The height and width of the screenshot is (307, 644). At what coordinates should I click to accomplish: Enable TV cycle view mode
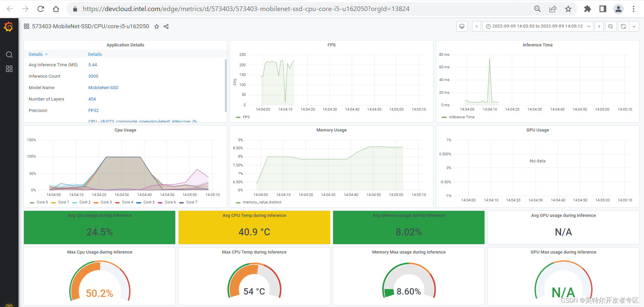pos(462,26)
